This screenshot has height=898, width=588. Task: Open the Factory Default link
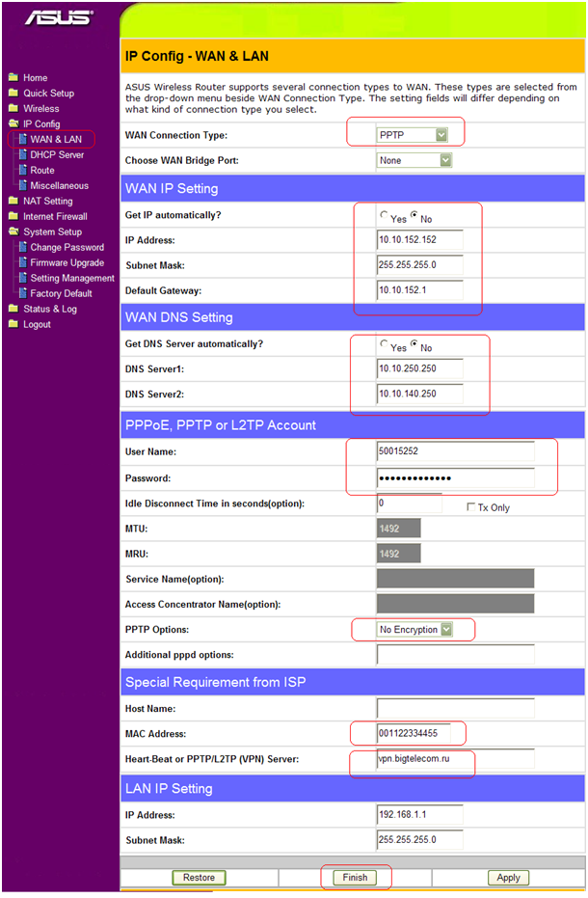(x=62, y=294)
